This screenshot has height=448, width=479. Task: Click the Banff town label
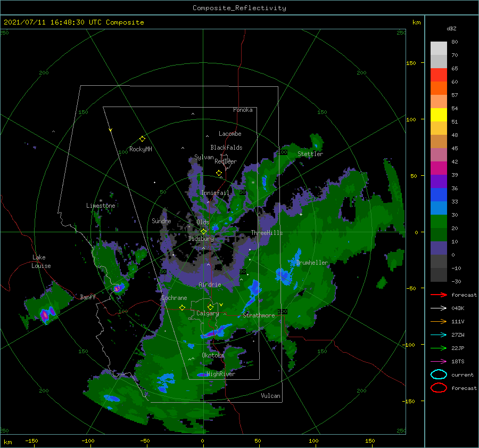(88, 297)
